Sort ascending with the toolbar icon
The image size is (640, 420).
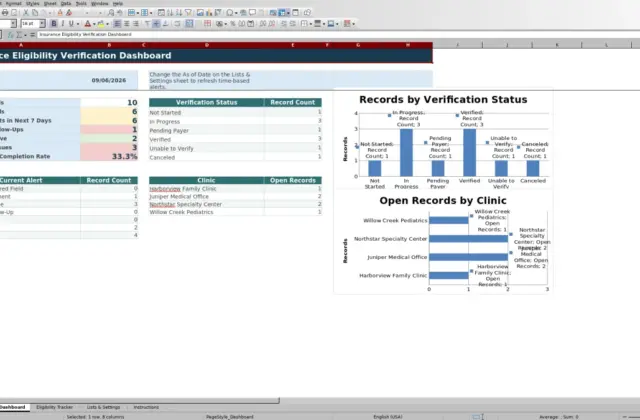tap(170, 13)
